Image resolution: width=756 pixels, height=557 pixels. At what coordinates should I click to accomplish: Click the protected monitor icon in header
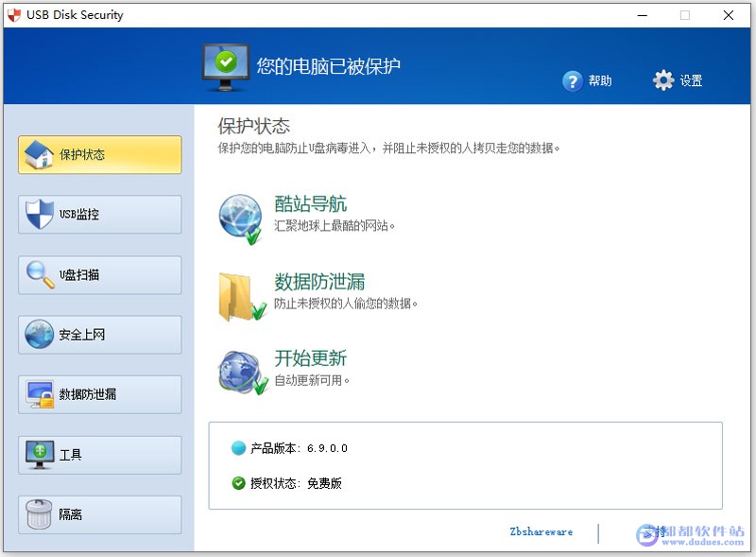[x=226, y=67]
